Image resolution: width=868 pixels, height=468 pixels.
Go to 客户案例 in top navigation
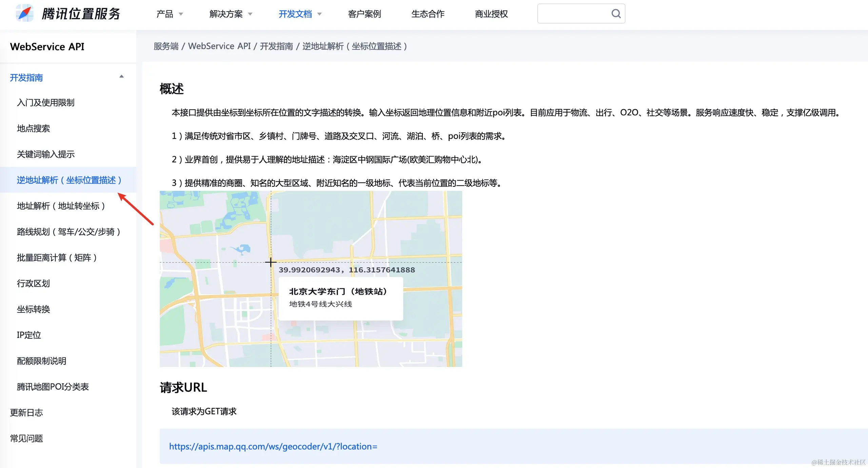pyautogui.click(x=364, y=14)
